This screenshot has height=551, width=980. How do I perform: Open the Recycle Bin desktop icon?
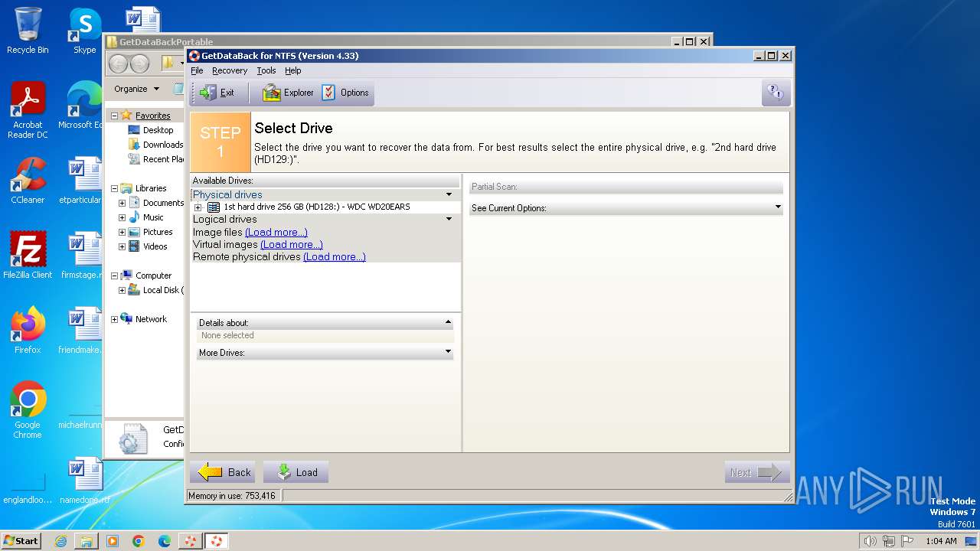pyautogui.click(x=28, y=31)
